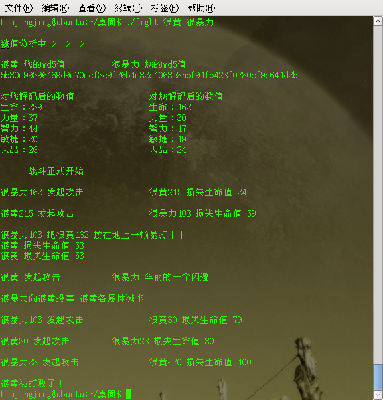Image resolution: width=383 pixels, height=400 pixels.
Task: Open the 查看(V) View menu
Action: point(92,8)
